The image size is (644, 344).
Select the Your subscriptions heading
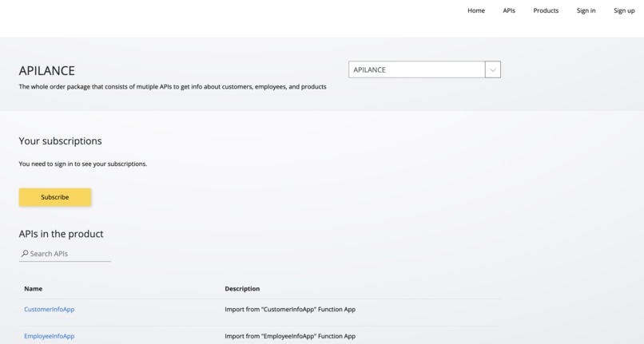pos(61,140)
